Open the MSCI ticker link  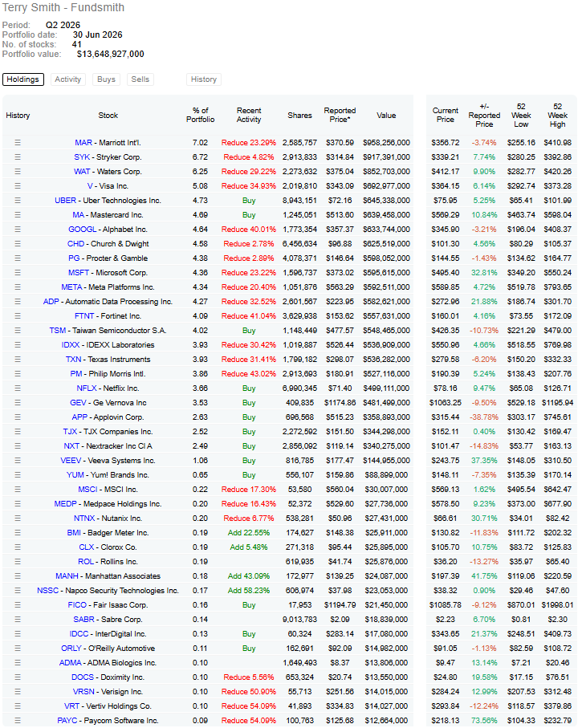[88, 489]
